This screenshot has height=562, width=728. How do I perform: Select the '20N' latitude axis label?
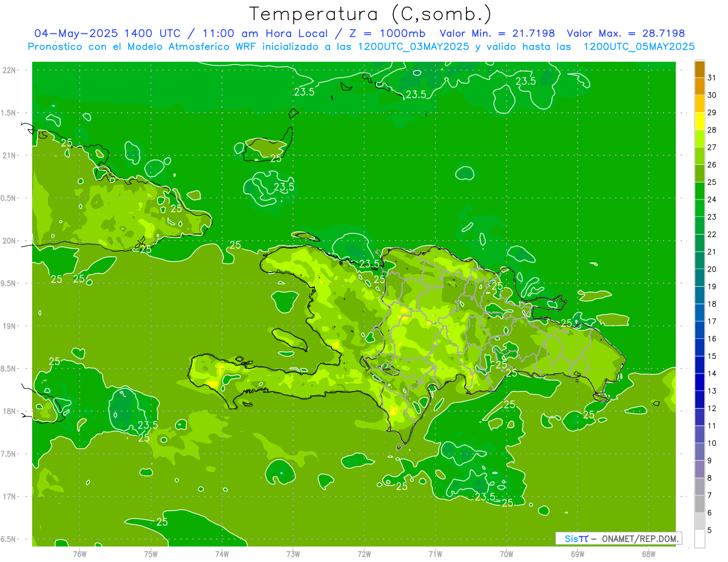click(9, 241)
